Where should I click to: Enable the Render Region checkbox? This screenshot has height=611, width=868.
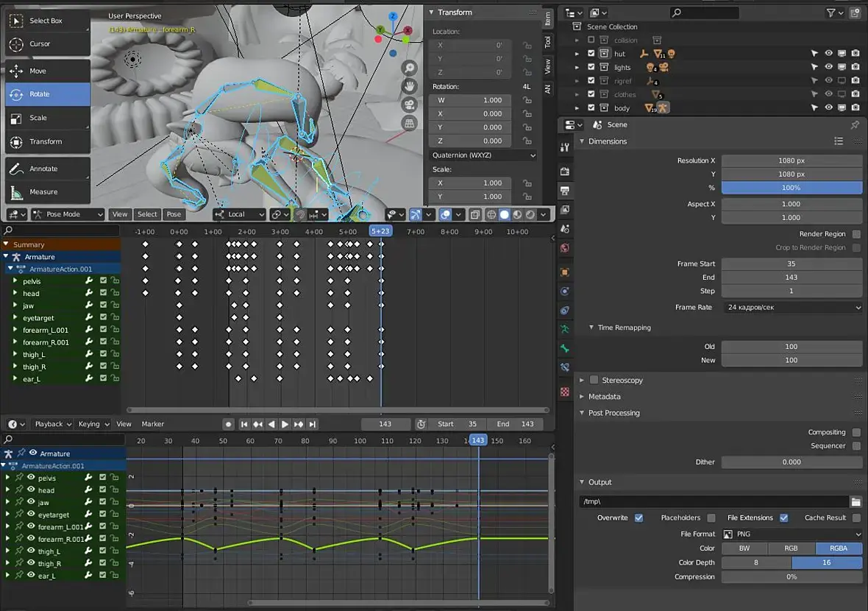(x=856, y=234)
